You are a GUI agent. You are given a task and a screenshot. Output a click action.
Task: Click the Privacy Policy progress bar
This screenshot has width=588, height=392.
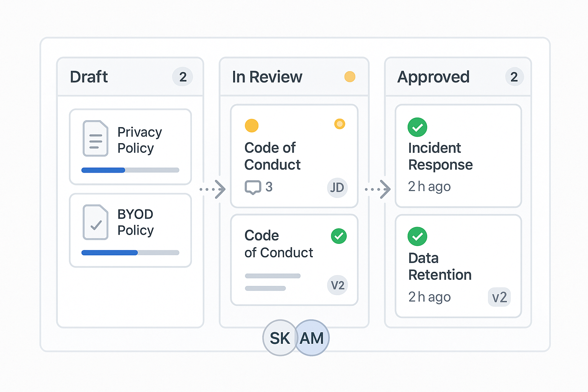130,170
